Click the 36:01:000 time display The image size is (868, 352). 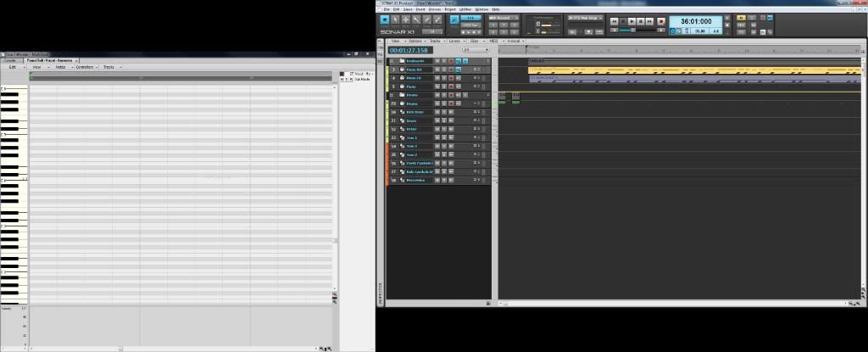[x=696, y=21]
